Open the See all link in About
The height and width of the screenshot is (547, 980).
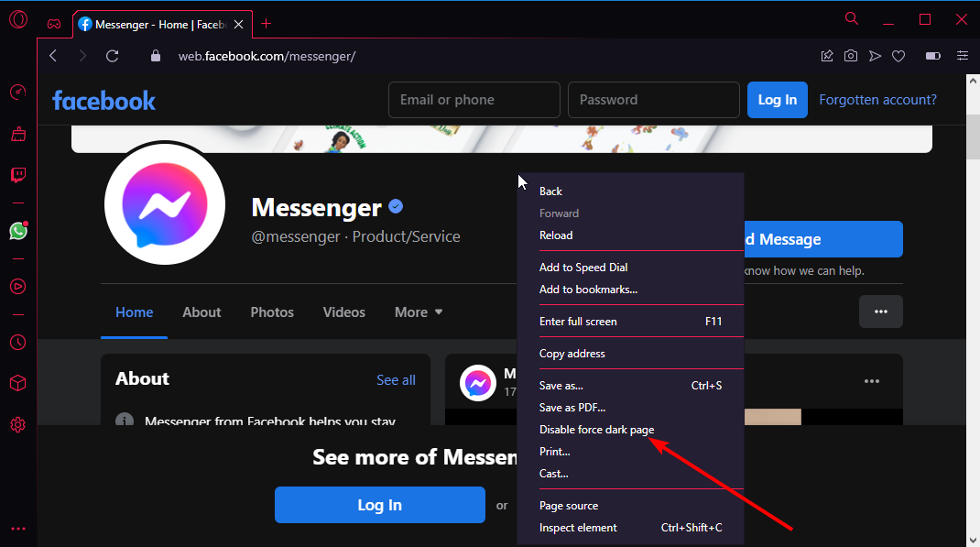tap(396, 380)
